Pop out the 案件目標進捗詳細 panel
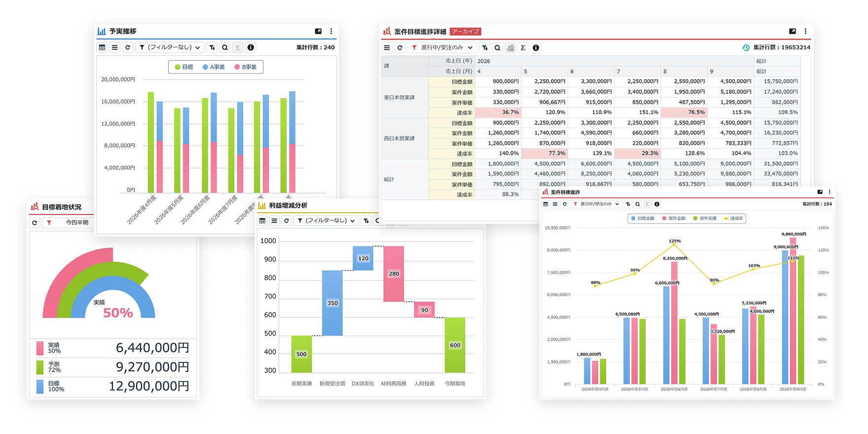The width and height of the screenshot is (868, 434). coord(792,31)
